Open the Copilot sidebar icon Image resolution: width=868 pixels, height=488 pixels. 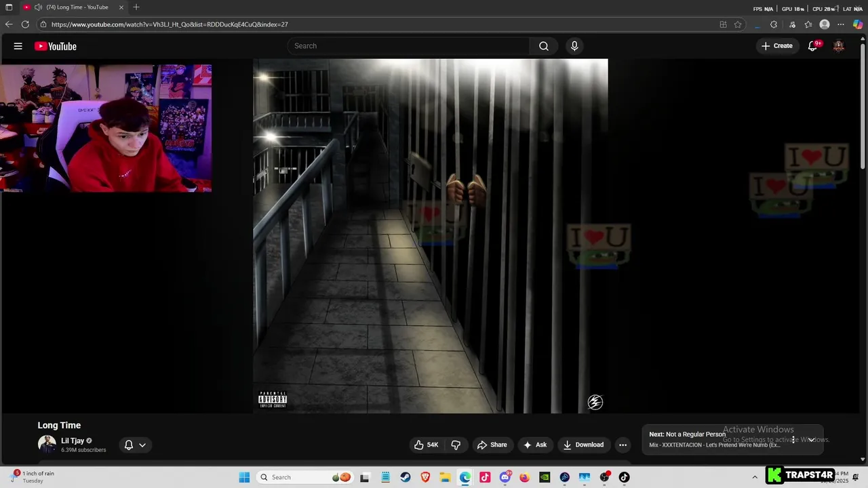coord(858,24)
